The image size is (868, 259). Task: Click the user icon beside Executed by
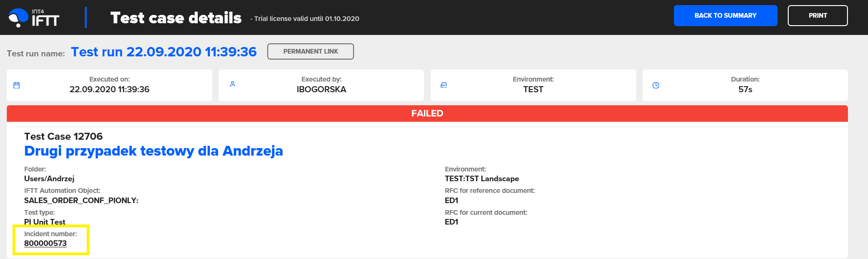pyautogui.click(x=232, y=84)
